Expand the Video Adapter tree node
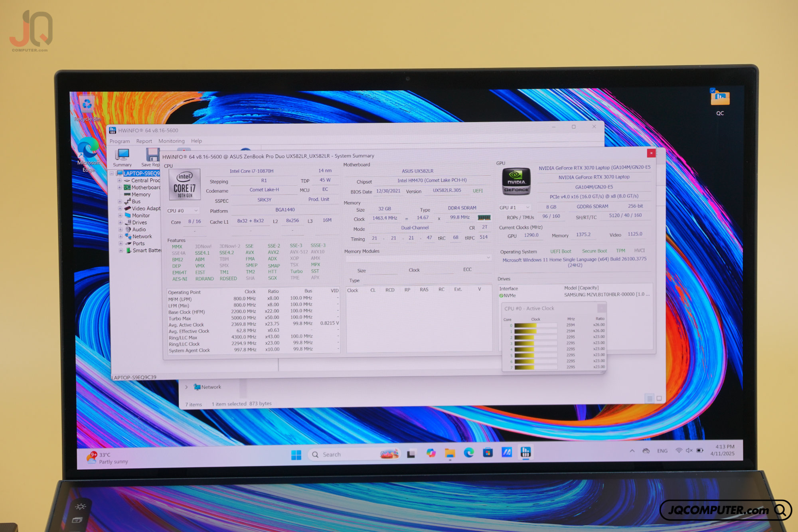The width and height of the screenshot is (798, 532). pos(120,208)
